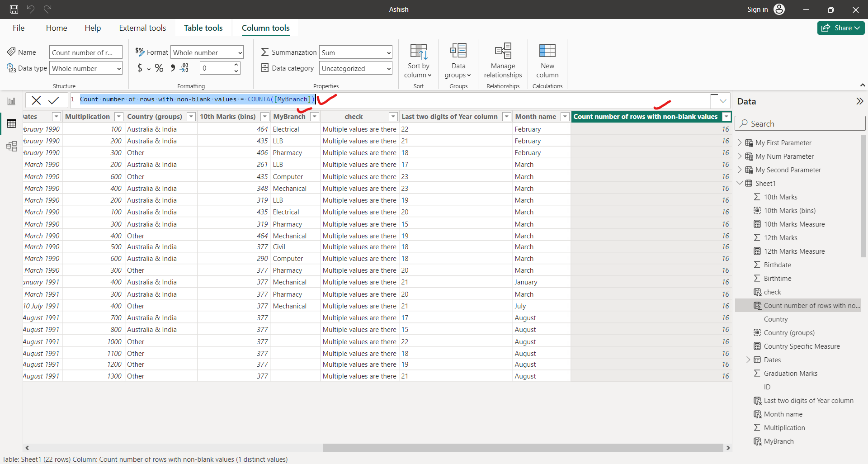Expand the formula bar chevron
This screenshot has width=868, height=464.
click(x=722, y=101)
